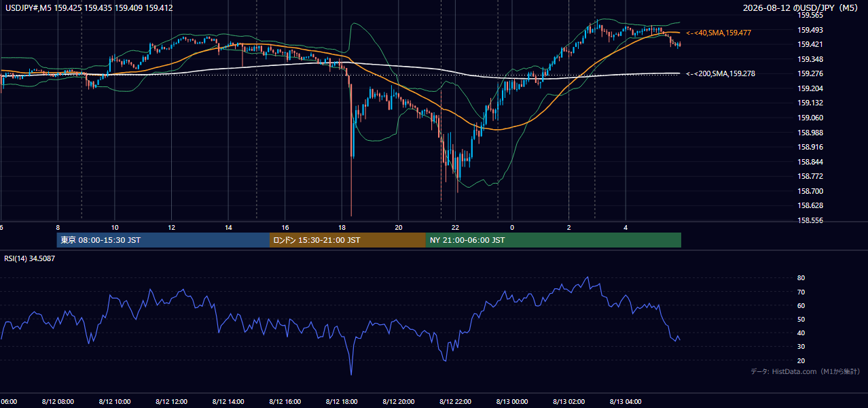Click price axis label 159.493

(810, 30)
